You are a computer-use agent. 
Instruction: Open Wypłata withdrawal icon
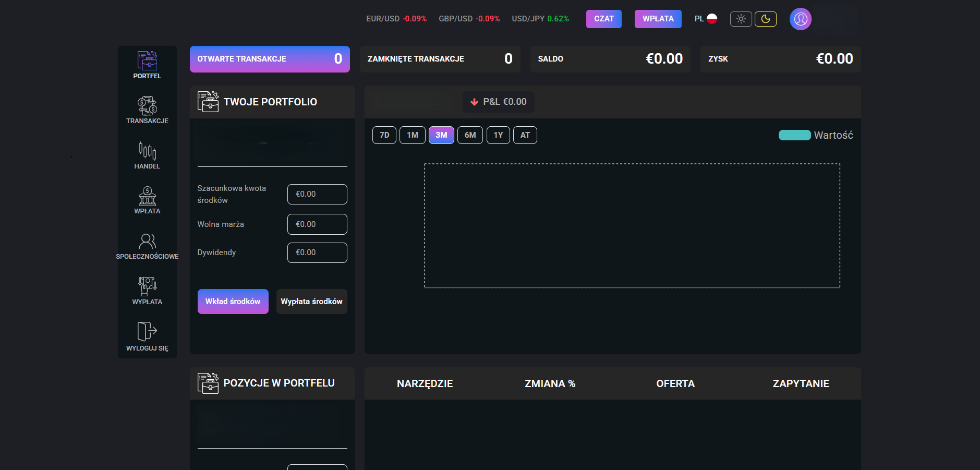147,286
